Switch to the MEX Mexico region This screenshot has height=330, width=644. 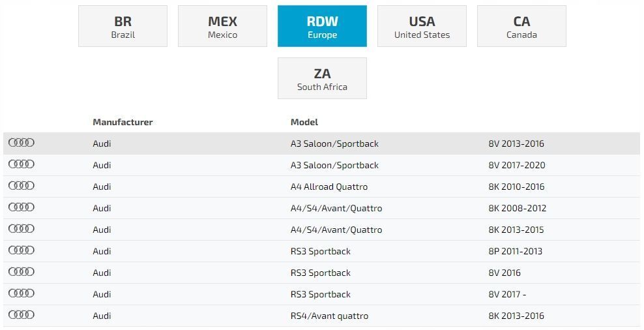point(223,26)
